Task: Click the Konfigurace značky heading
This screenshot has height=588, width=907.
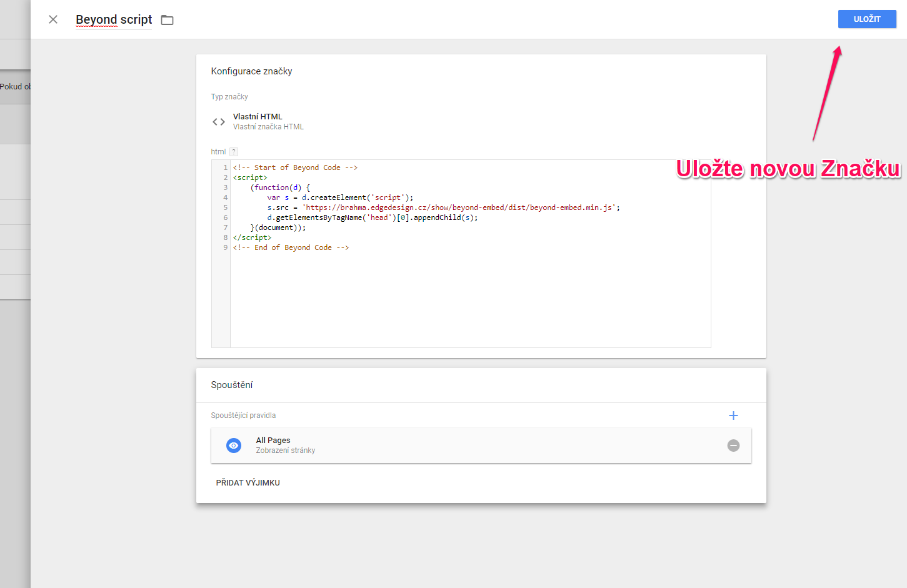Action: [251, 71]
